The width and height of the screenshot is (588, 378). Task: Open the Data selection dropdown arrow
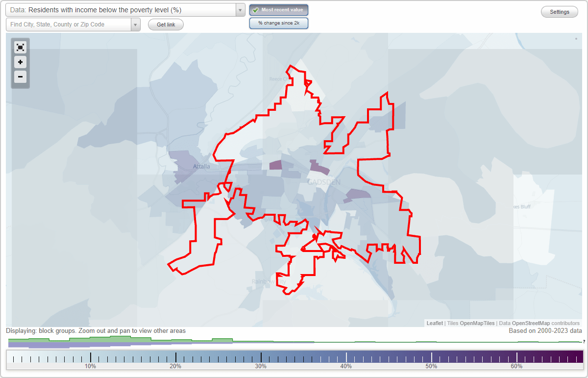click(x=240, y=10)
